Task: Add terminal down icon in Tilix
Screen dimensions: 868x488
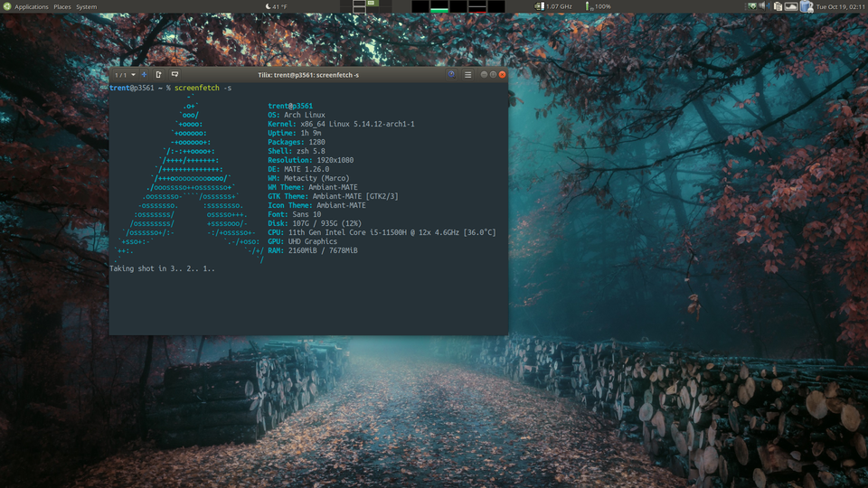Action: [x=175, y=74]
